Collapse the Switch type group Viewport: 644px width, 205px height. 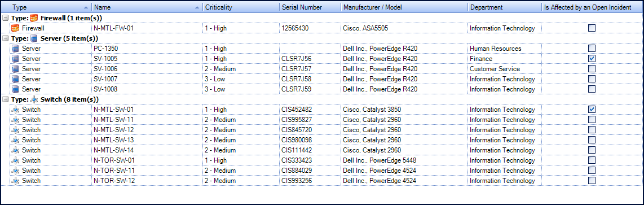point(5,99)
